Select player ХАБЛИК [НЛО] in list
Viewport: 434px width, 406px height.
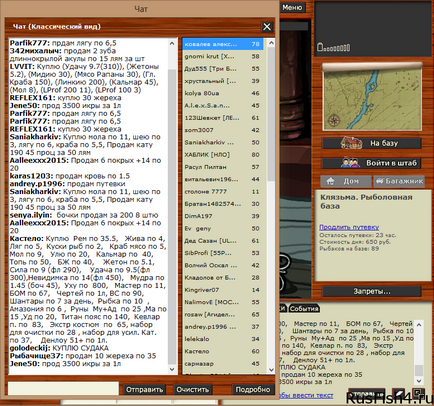pyautogui.click(x=223, y=155)
